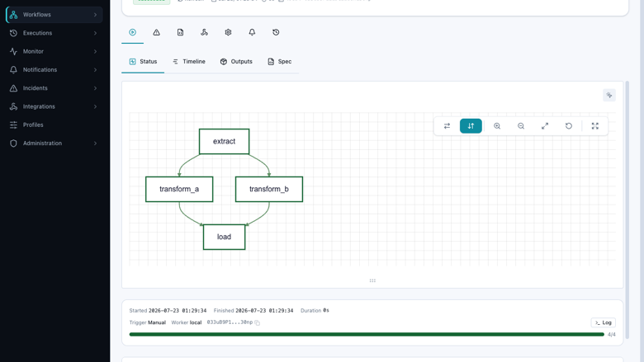Screen dimensions: 644x362
Task: Switch to the Timeline tab
Action: pyautogui.click(x=189, y=62)
